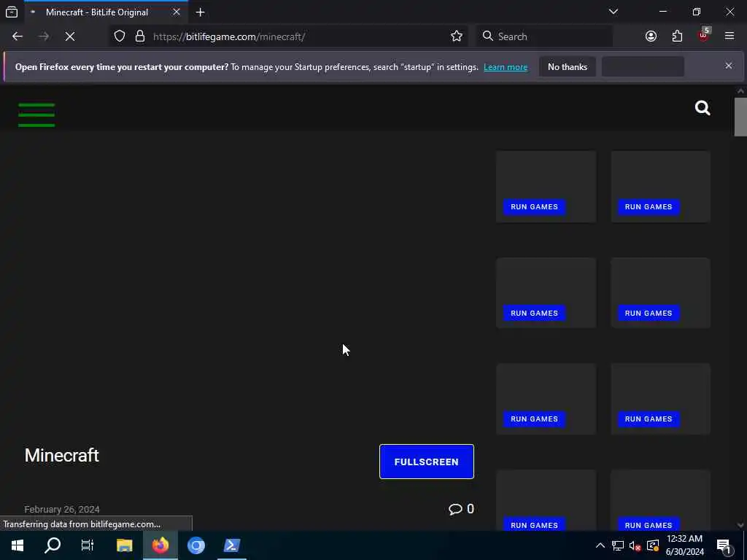Viewport: 747px width, 560px height.
Task: Click RUN GAMES on third row right card
Action: click(x=649, y=419)
